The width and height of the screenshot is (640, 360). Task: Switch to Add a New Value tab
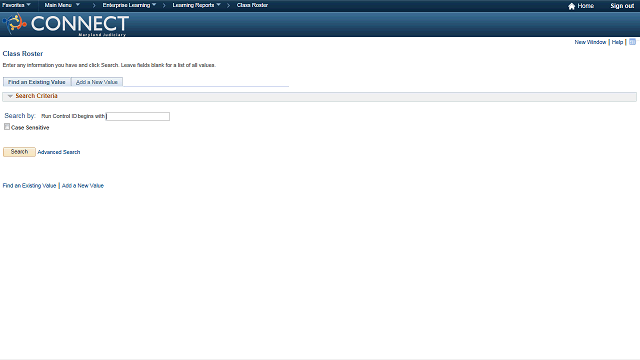point(97,82)
